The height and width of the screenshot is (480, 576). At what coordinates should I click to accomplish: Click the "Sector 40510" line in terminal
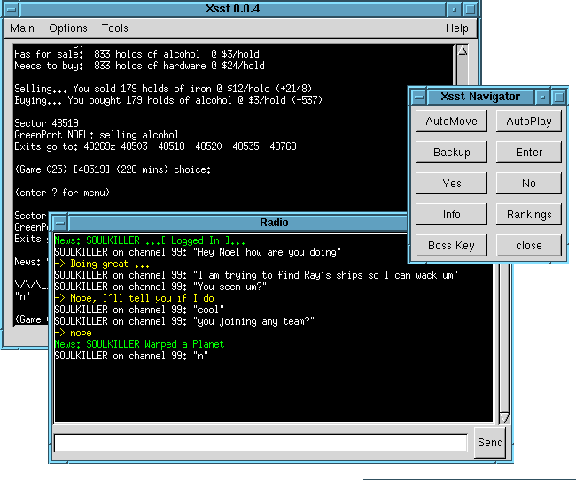click(46, 123)
